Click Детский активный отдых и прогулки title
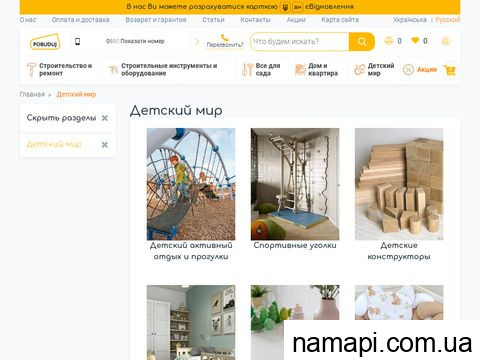 191,251
